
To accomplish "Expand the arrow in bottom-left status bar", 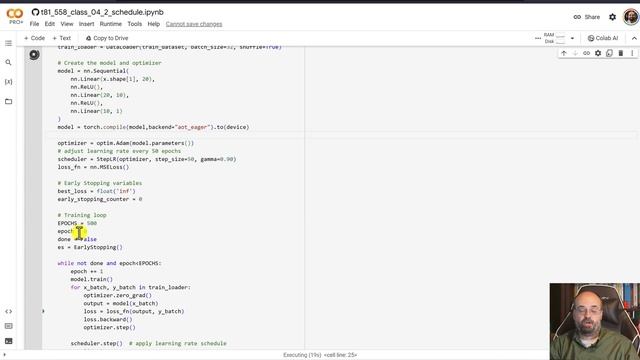I will [x=4, y=355].
